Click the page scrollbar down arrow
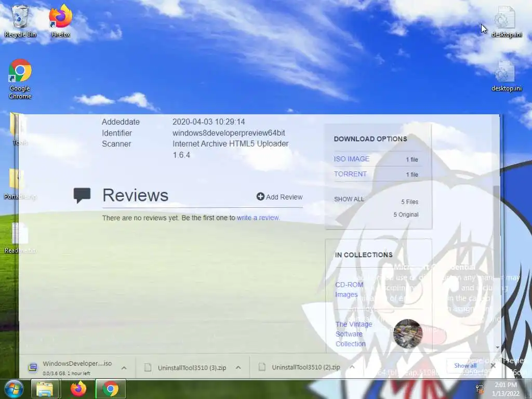This screenshot has width=532, height=399. click(x=497, y=348)
